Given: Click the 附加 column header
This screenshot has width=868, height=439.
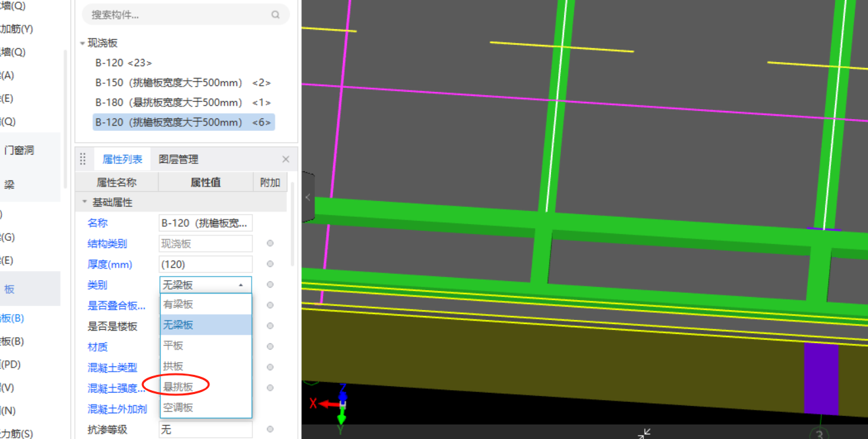Looking at the screenshot, I should pos(270,182).
